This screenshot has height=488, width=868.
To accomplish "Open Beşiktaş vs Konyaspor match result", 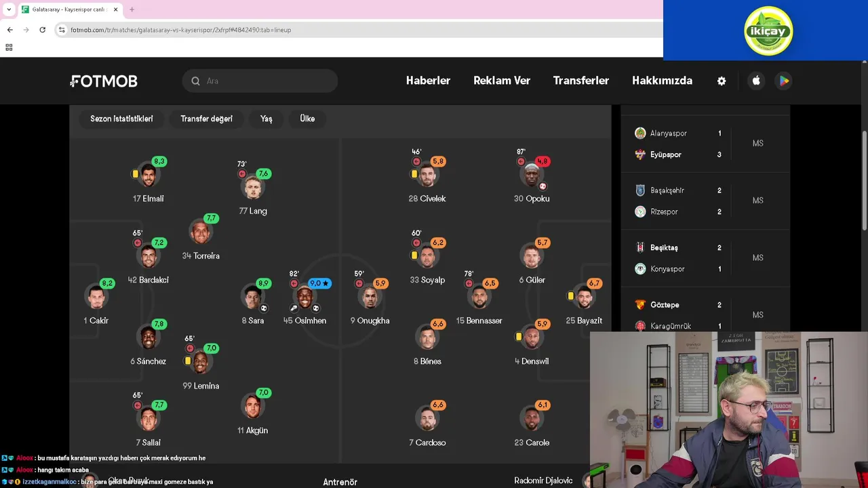I will click(x=705, y=258).
